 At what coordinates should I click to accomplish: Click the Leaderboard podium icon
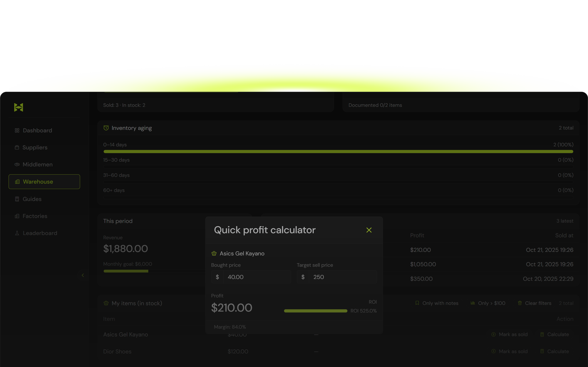[x=17, y=233]
